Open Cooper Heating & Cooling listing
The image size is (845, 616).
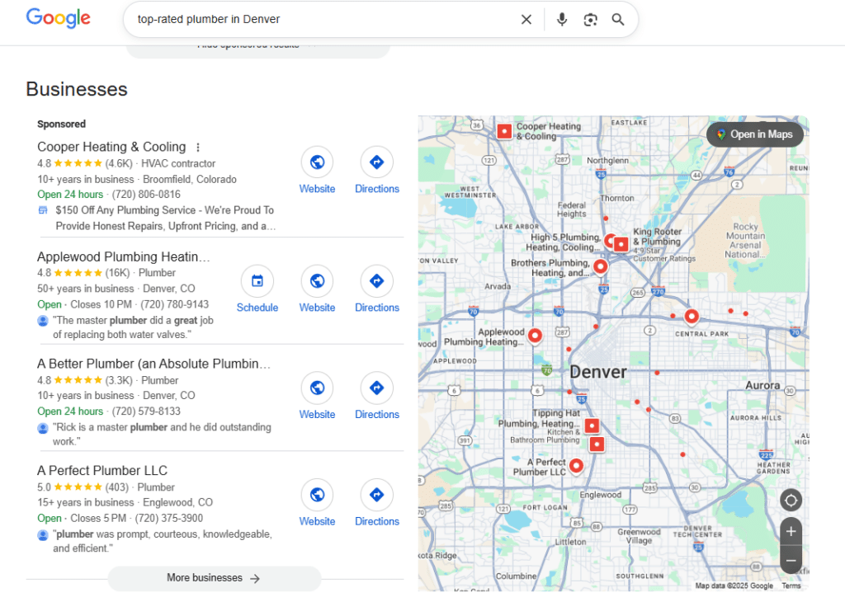tap(111, 147)
